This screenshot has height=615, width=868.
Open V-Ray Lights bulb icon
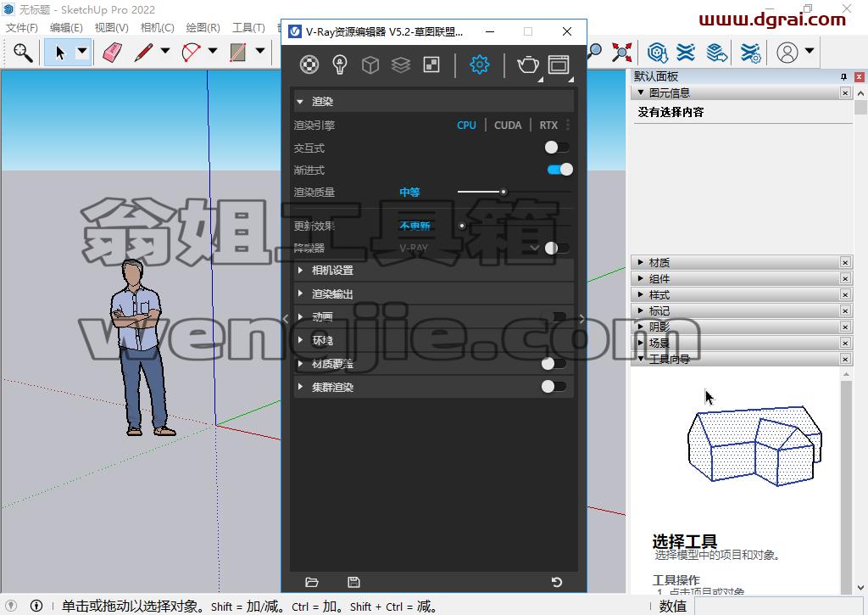[339, 64]
